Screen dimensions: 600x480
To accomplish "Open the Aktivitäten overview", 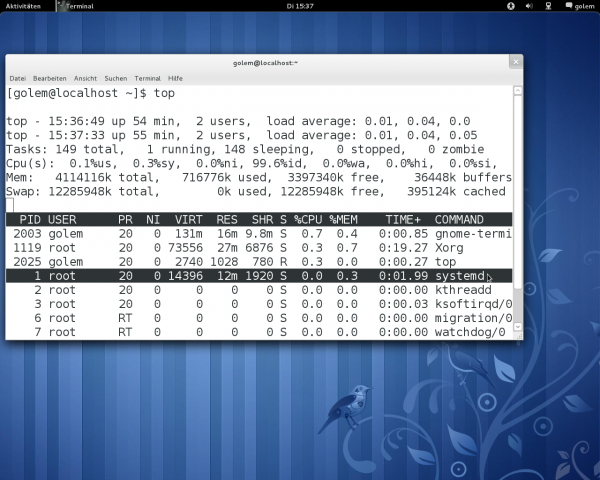I will pyautogui.click(x=22, y=5).
